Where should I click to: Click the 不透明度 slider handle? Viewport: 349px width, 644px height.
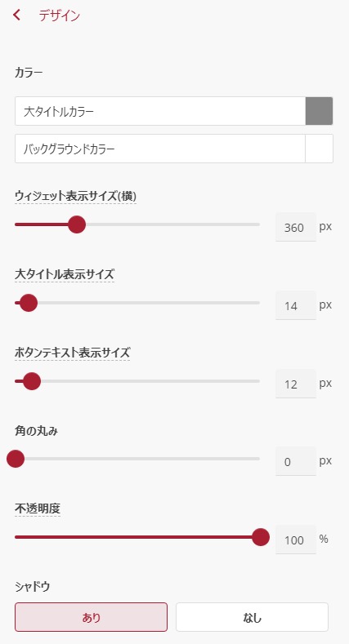tap(260, 537)
